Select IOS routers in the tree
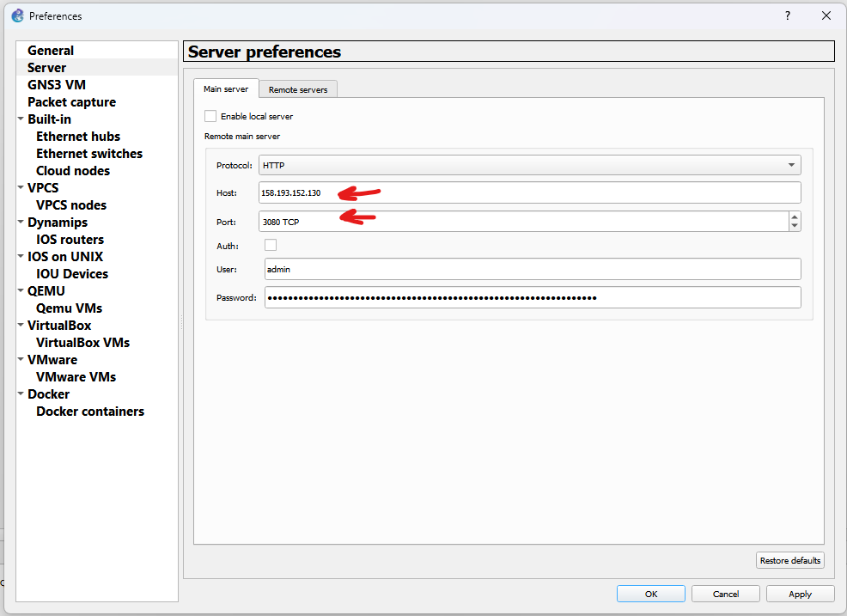The height and width of the screenshot is (616, 847). pos(70,240)
